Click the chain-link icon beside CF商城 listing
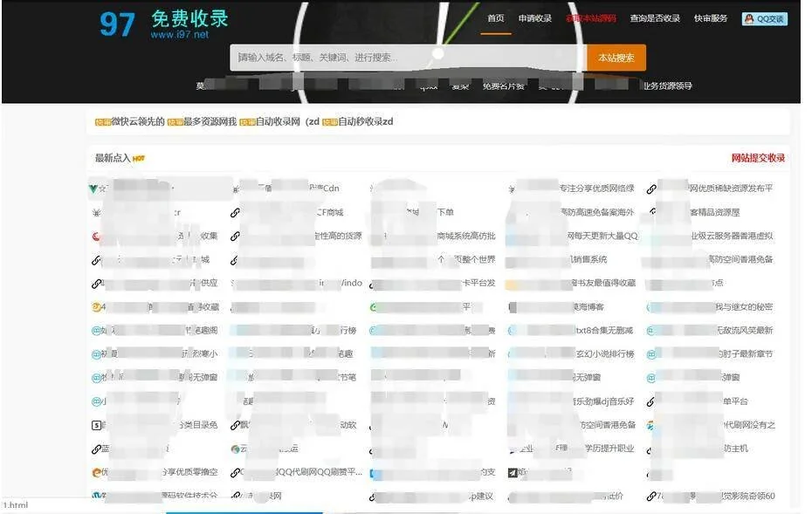 pyautogui.click(x=235, y=213)
